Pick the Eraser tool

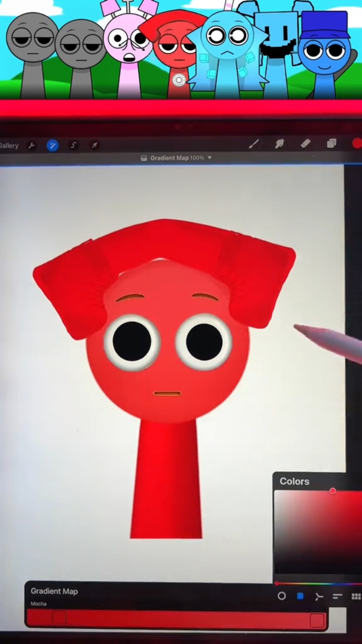[305, 144]
